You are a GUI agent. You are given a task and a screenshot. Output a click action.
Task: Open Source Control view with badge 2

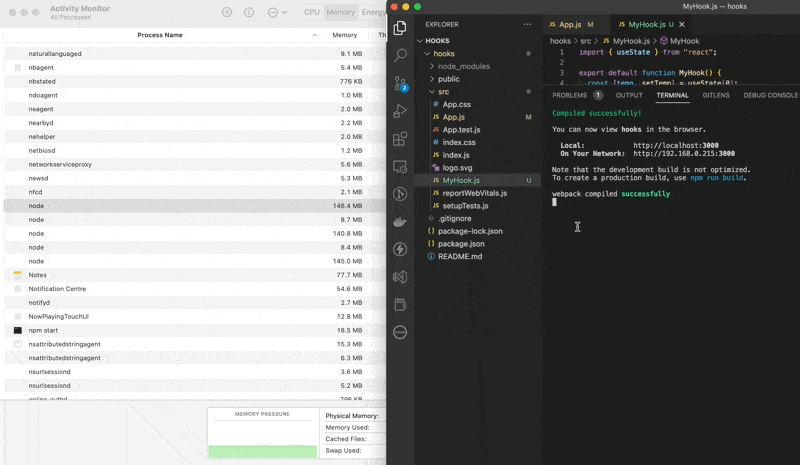(x=400, y=83)
